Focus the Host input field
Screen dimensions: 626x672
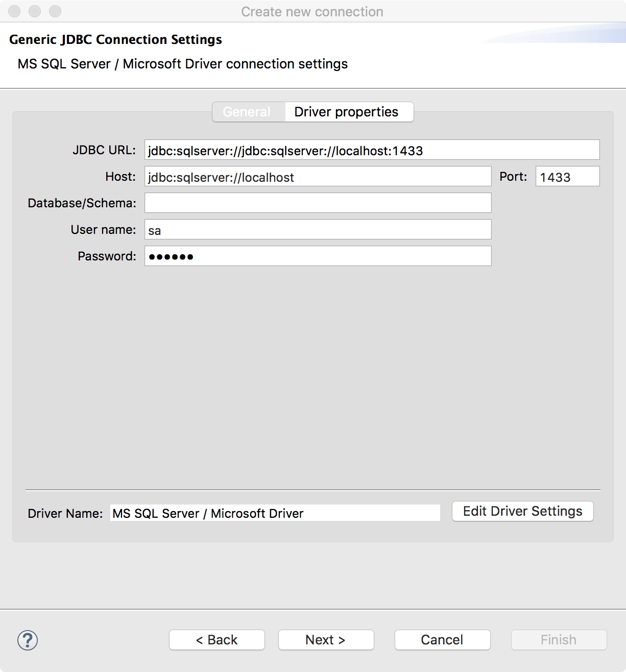[x=318, y=177]
